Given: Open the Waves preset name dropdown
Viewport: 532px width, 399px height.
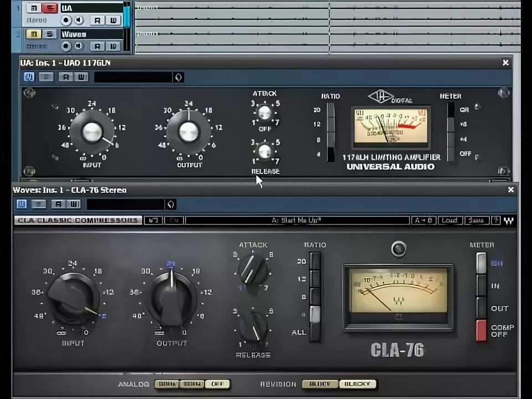Looking at the screenshot, I should coord(297,221).
